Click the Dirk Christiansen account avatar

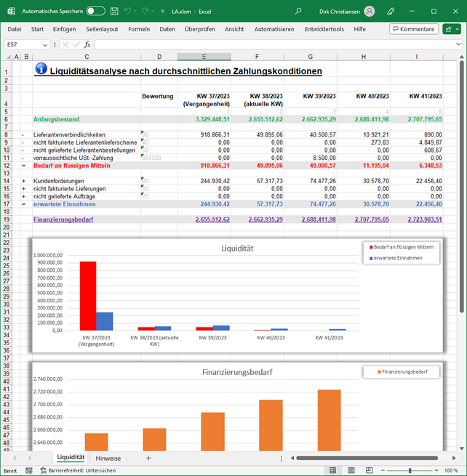(x=370, y=11)
